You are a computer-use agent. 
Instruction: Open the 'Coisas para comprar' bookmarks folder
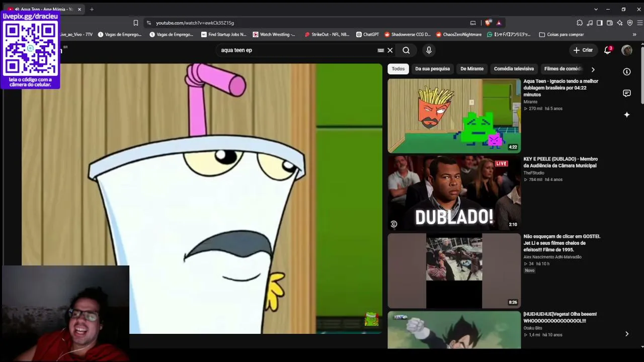(561, 35)
